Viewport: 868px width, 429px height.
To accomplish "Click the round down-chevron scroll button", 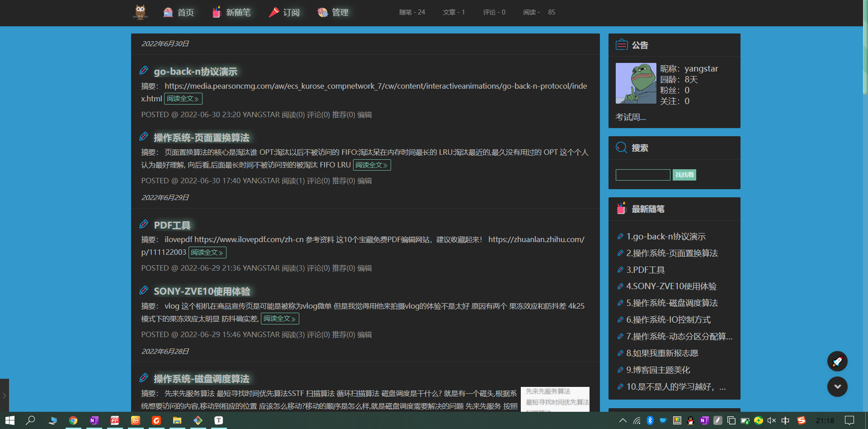I will pos(837,387).
